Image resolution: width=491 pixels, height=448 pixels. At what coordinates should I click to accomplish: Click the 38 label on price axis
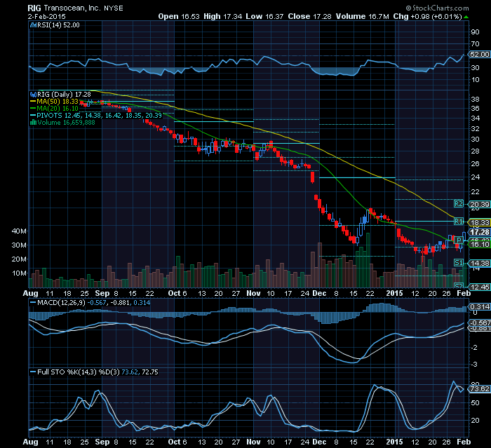(x=475, y=100)
